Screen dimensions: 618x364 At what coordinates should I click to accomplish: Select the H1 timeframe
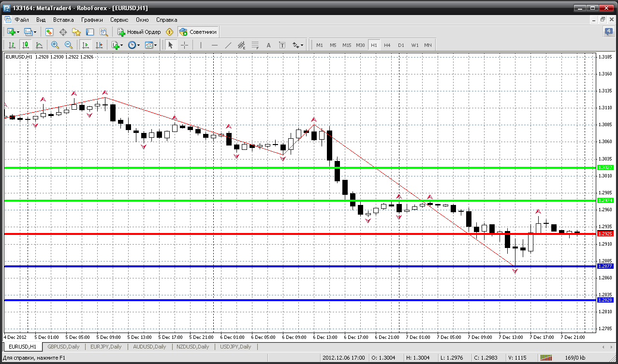tap(374, 45)
